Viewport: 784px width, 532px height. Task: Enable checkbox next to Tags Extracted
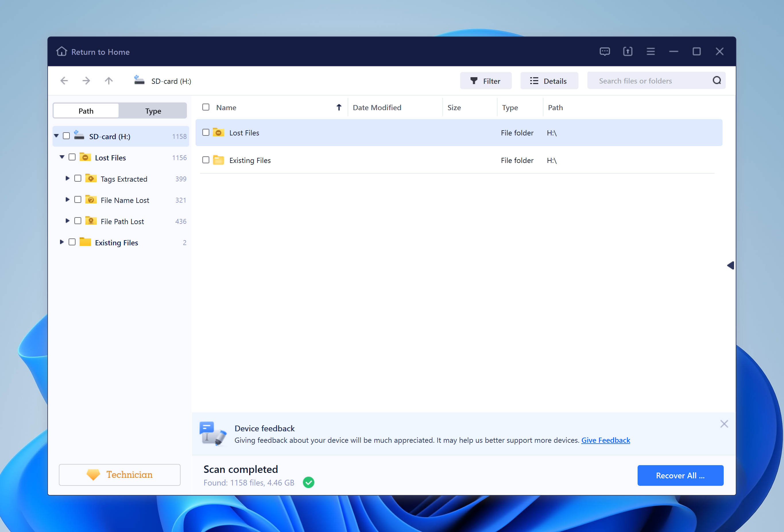pos(78,178)
